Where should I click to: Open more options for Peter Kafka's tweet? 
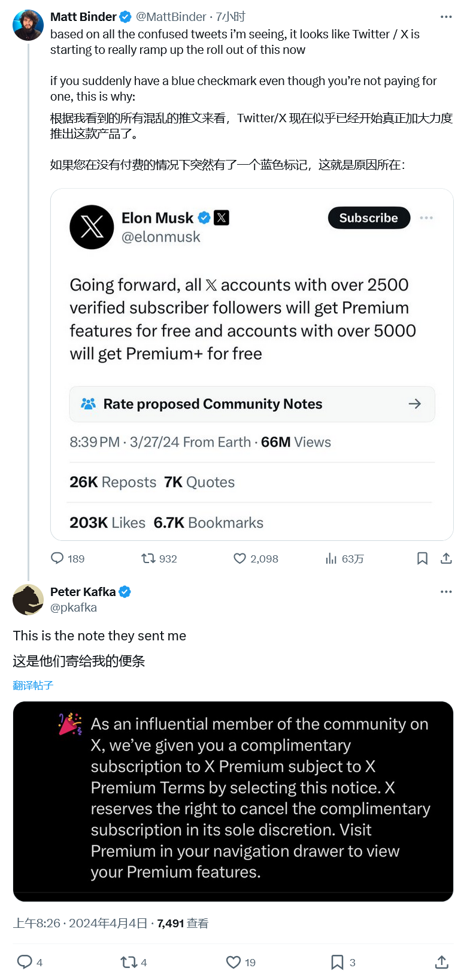[x=446, y=592]
